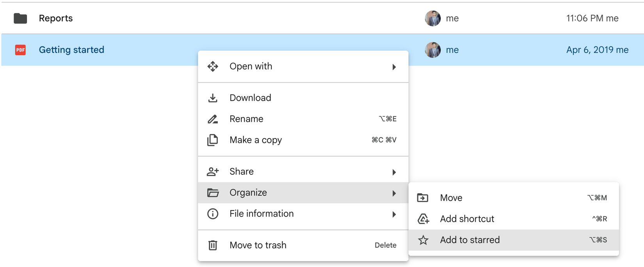Click the star icon for Add to starred
This screenshot has width=644, height=267.
coord(423,240)
